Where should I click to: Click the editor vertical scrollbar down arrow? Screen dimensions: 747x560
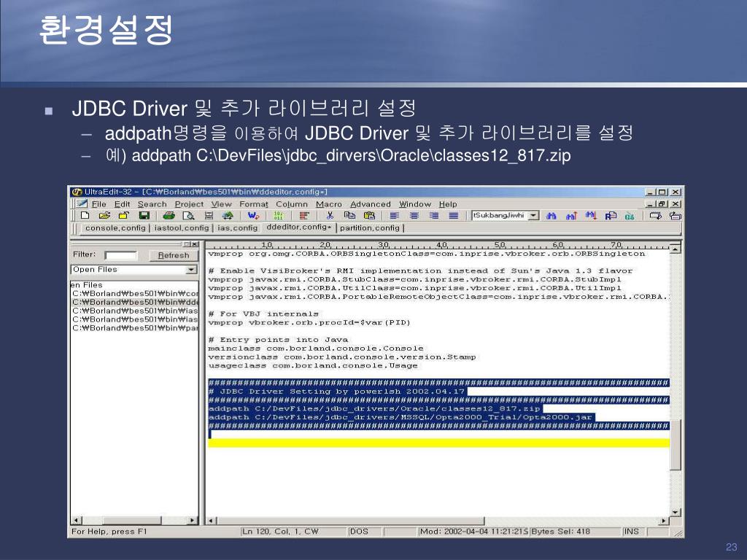pos(675,513)
